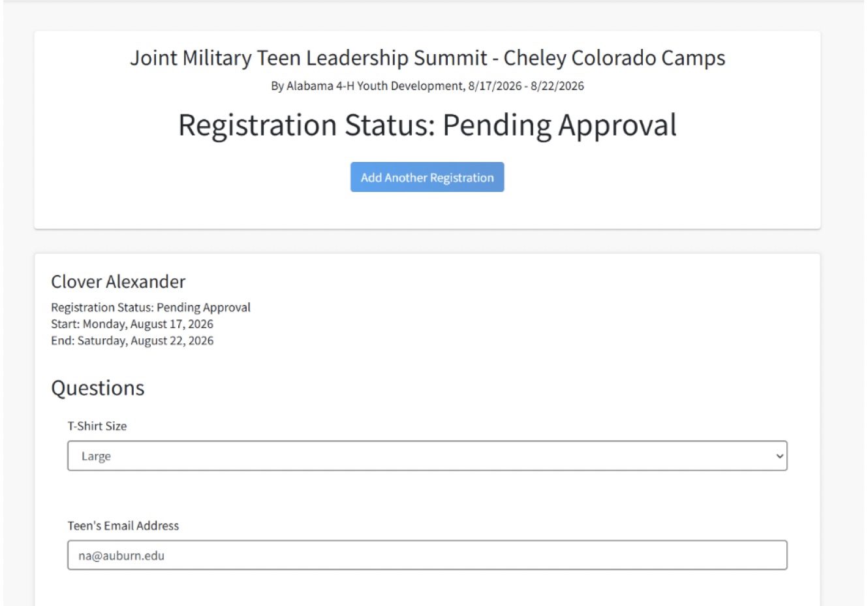The image size is (868, 606).
Task: Open the T-Shirt Size dropdown
Action: point(427,456)
